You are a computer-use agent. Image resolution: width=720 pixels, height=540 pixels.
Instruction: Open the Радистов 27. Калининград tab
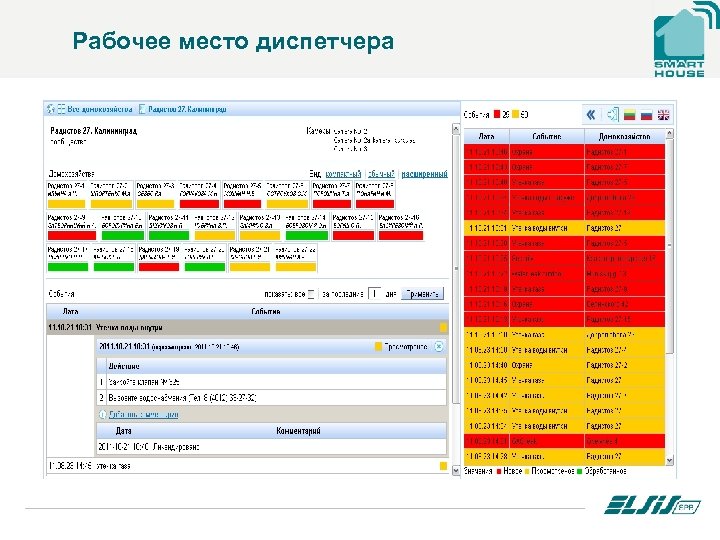coord(187,109)
